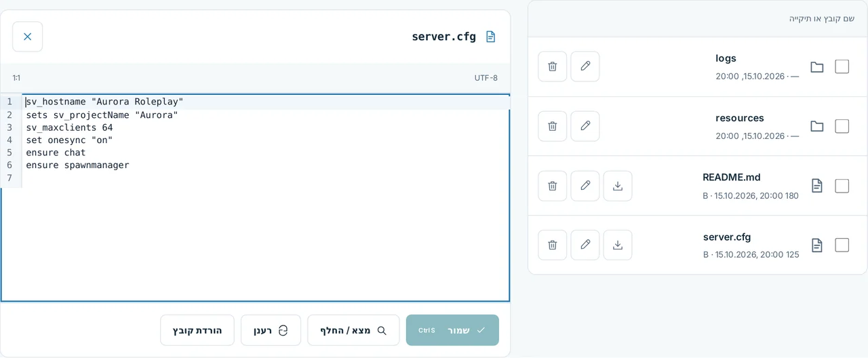Image resolution: width=868 pixels, height=358 pixels.
Task: Rename the logs folder with pencil icon
Action: 585,66
